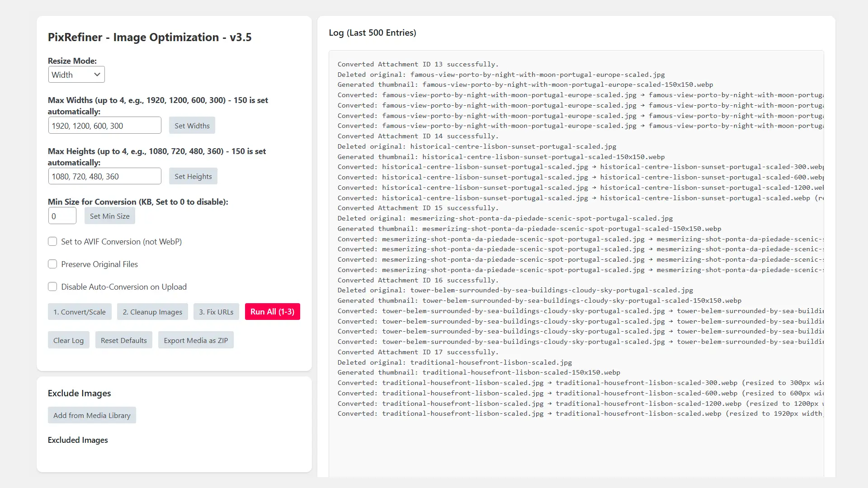Viewport: 868px width, 488px height.
Task: Start Run All (1-3) process
Action: pyautogui.click(x=272, y=312)
